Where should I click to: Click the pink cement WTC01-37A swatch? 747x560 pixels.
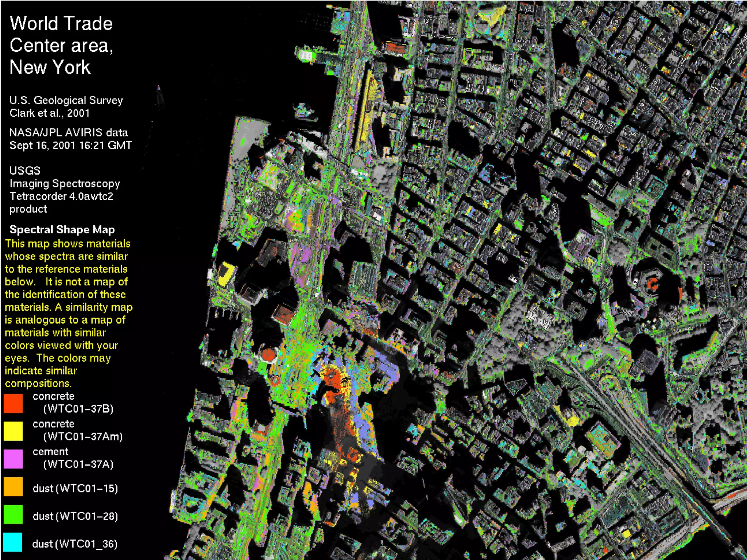[13, 458]
